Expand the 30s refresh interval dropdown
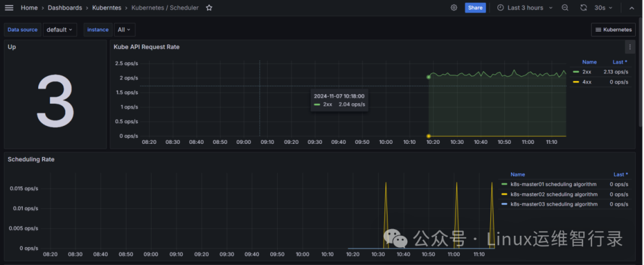 click(603, 8)
